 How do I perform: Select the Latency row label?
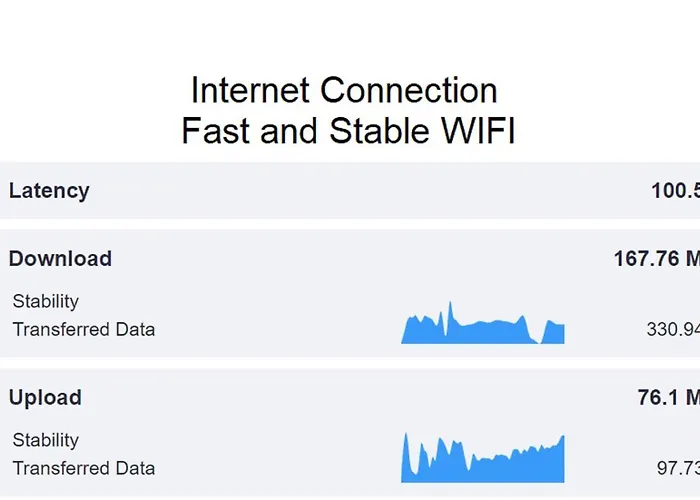click(x=49, y=190)
